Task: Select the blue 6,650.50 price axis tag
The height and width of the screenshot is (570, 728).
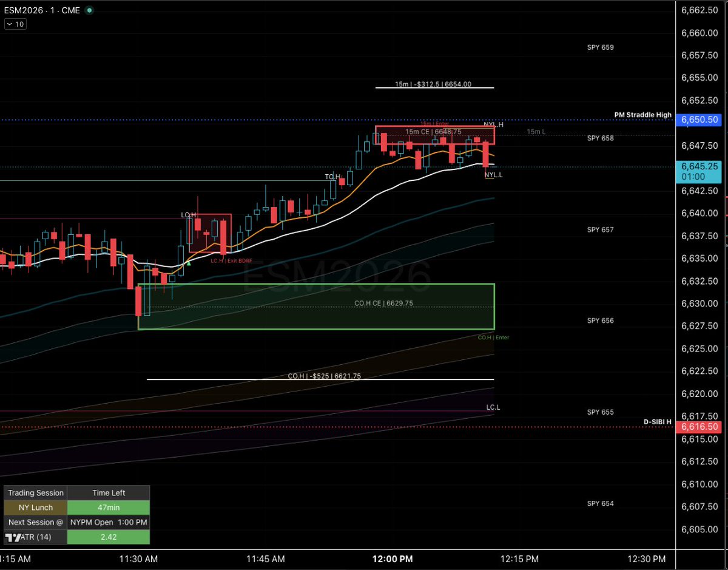Action: pyautogui.click(x=700, y=120)
